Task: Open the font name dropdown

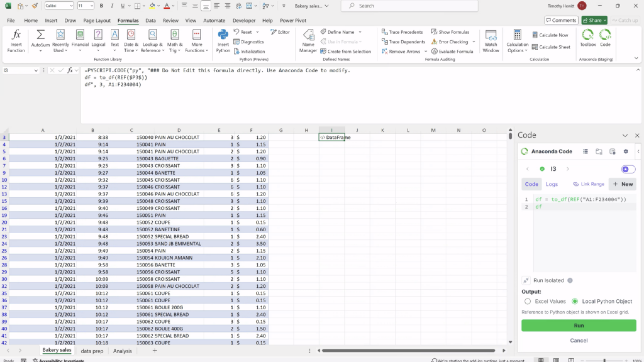Action: pos(71,6)
